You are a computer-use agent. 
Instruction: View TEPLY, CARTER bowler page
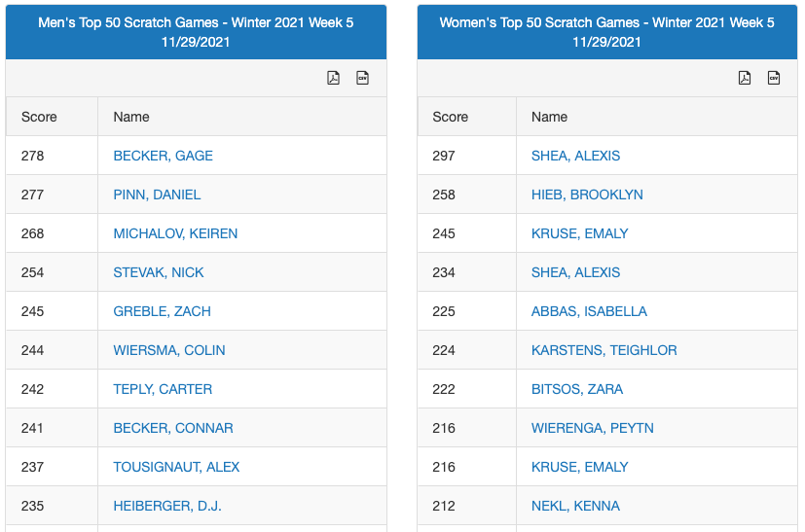(x=163, y=389)
